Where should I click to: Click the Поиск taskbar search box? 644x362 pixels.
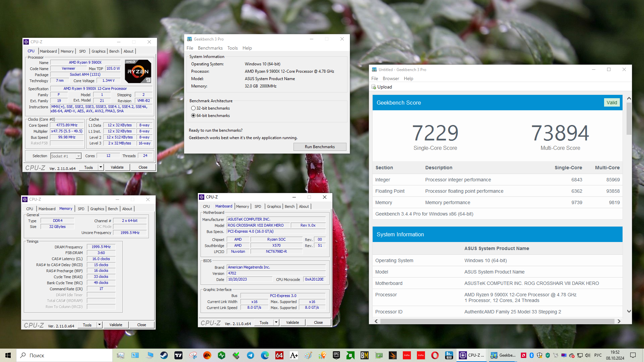[64, 355]
